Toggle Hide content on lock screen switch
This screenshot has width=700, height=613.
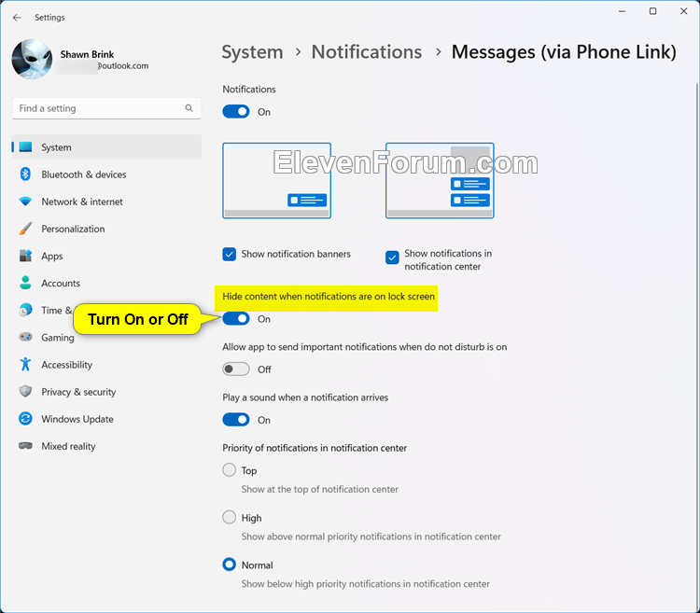click(x=236, y=318)
